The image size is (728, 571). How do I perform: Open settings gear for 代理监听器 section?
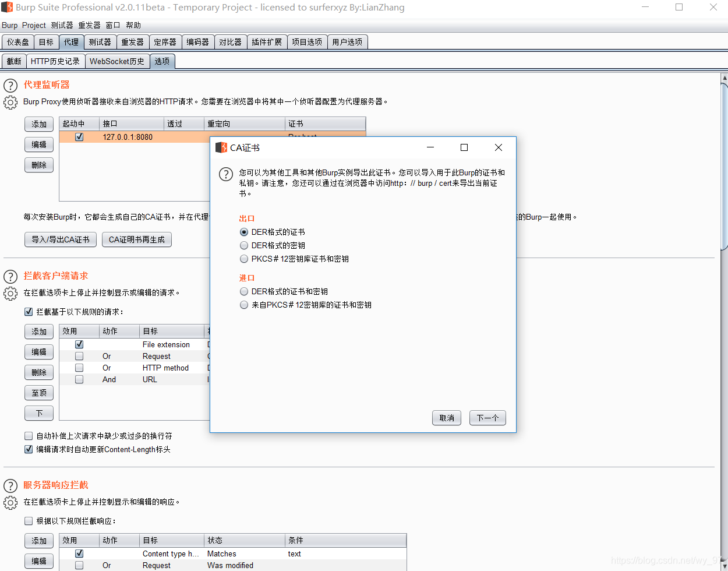10,103
